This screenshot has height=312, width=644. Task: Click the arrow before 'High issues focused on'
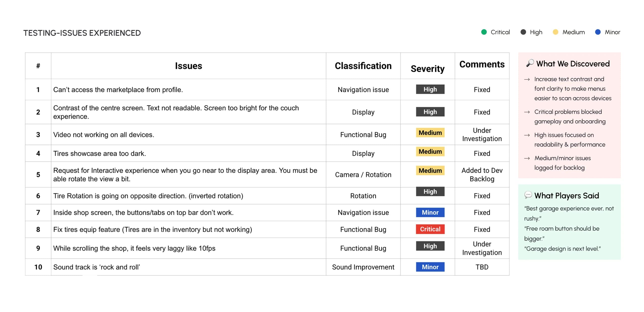pos(527,135)
